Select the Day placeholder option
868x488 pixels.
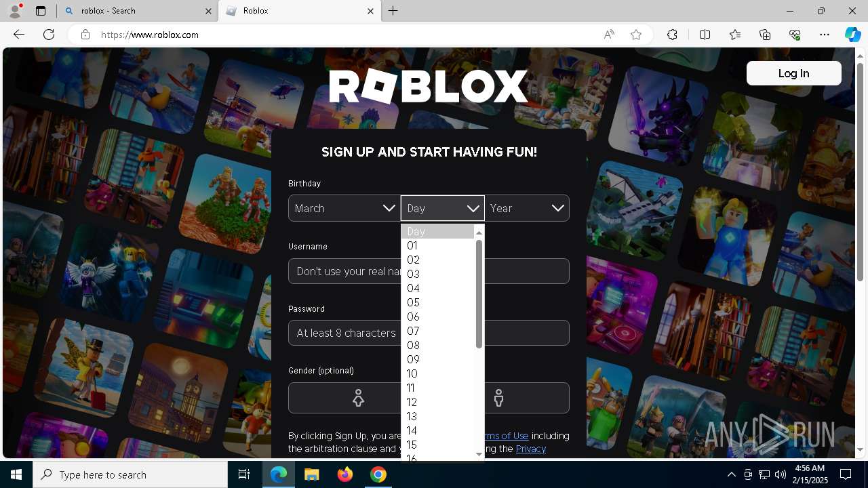click(437, 231)
